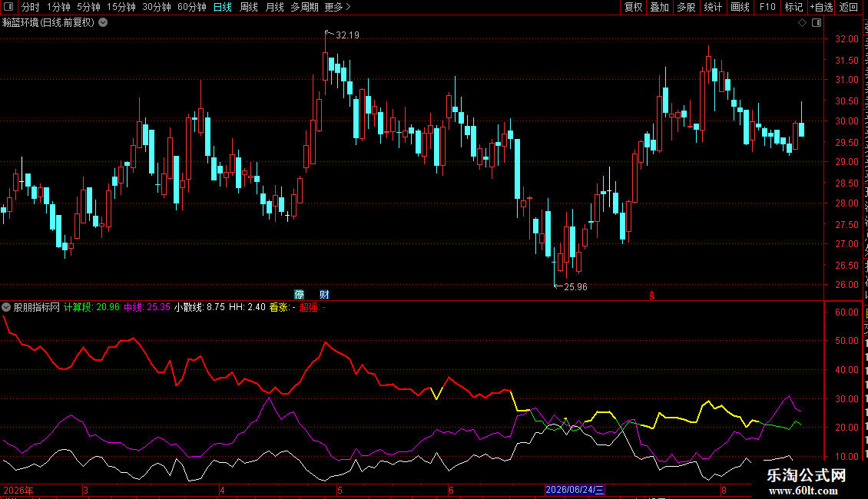Click the 返回 back button
This screenshot has width=868, height=499.
tap(849, 7)
